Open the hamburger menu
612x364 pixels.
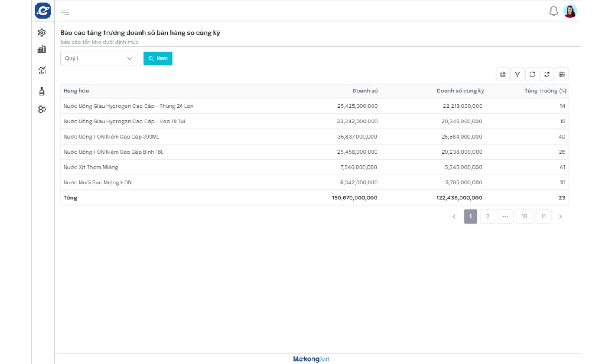(x=65, y=12)
